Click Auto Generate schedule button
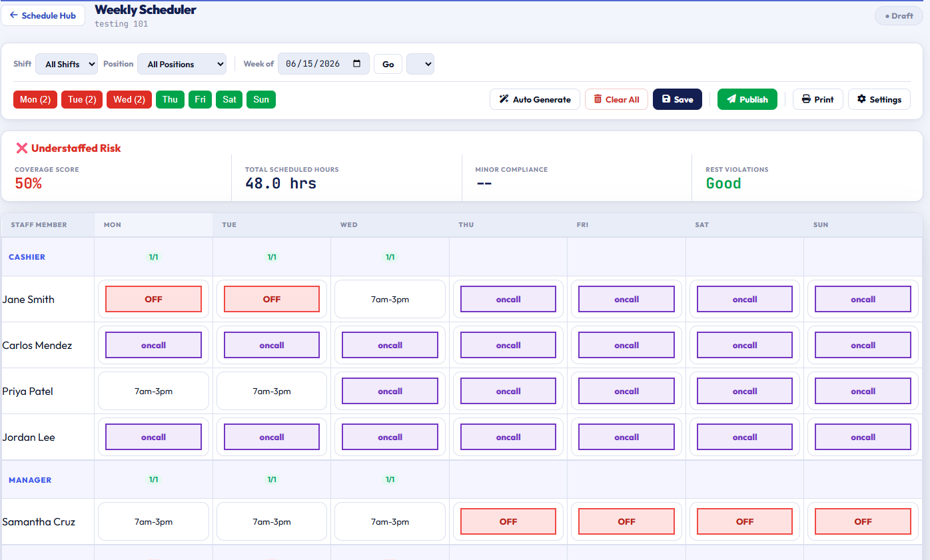The height and width of the screenshot is (560, 930). [535, 99]
